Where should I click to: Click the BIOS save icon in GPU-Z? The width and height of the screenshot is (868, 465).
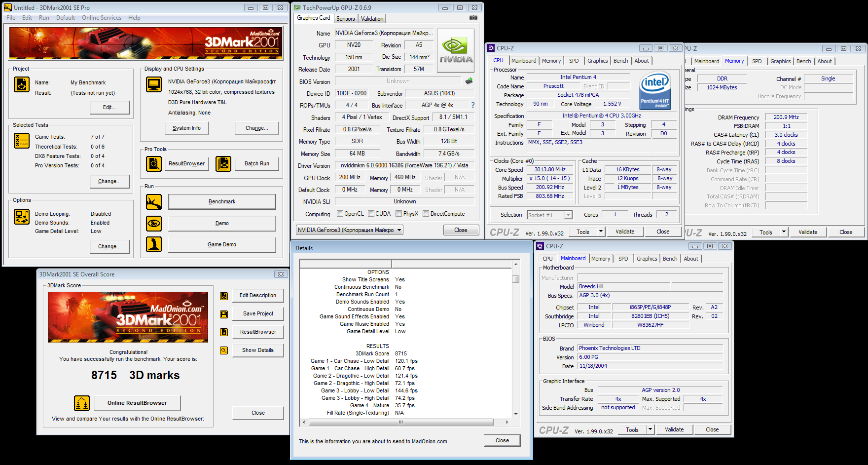click(469, 81)
